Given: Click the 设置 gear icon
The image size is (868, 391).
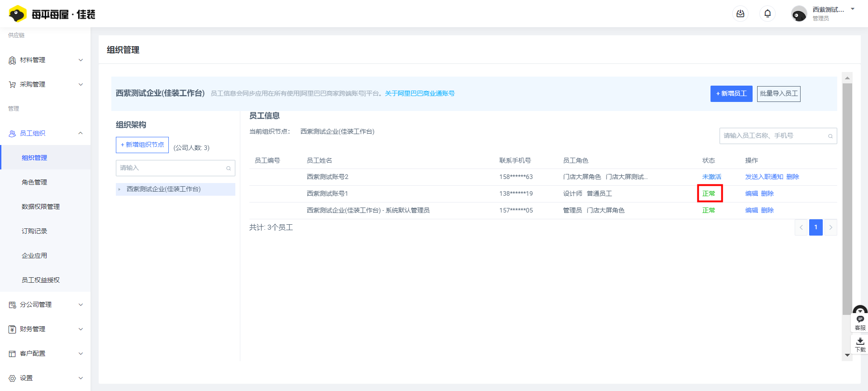Looking at the screenshot, I should point(12,378).
